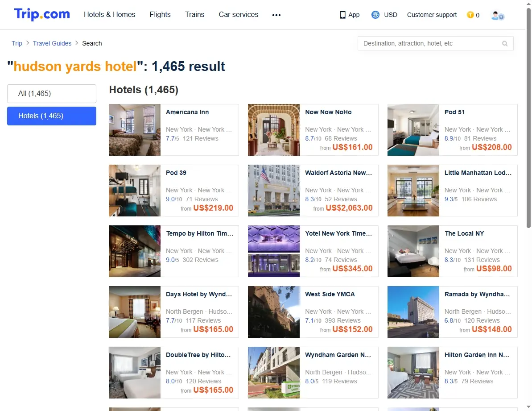Screen dimensions: 532x411
Task: Click Ramada by Wyndha... title
Action: click(x=477, y=294)
